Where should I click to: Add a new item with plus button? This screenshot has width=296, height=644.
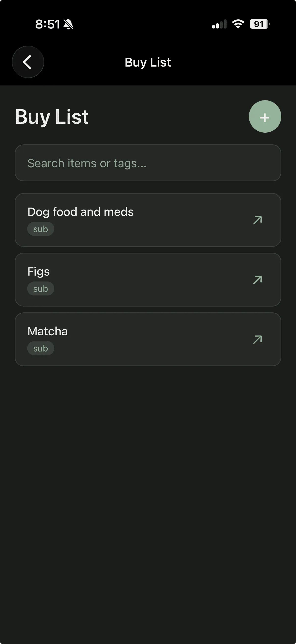[265, 117]
